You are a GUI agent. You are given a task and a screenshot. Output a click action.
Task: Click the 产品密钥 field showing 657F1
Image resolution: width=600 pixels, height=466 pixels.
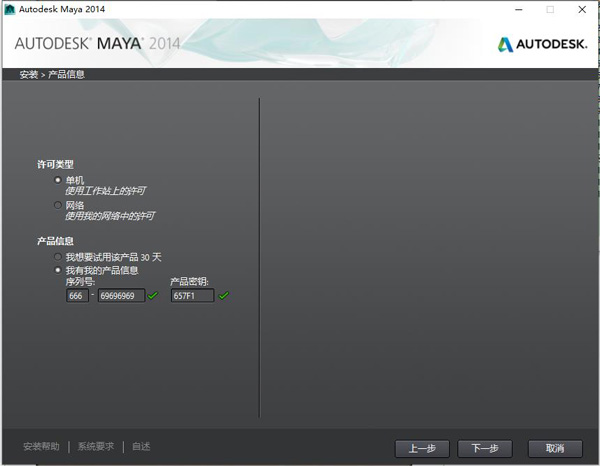(192, 295)
